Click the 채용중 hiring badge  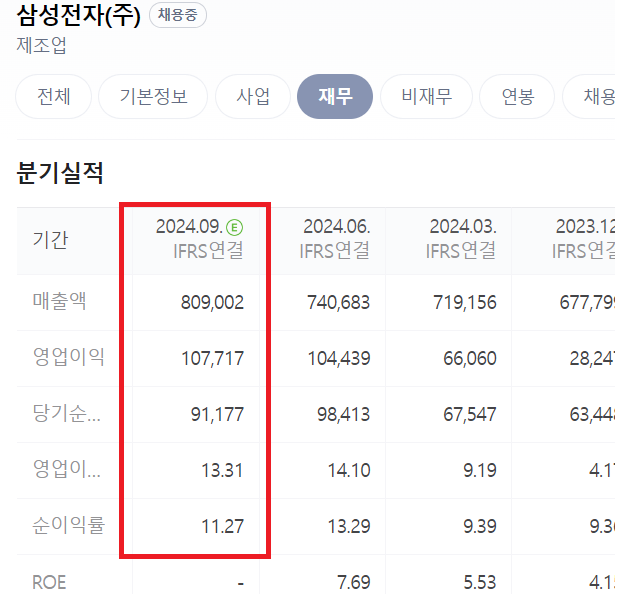(178, 15)
